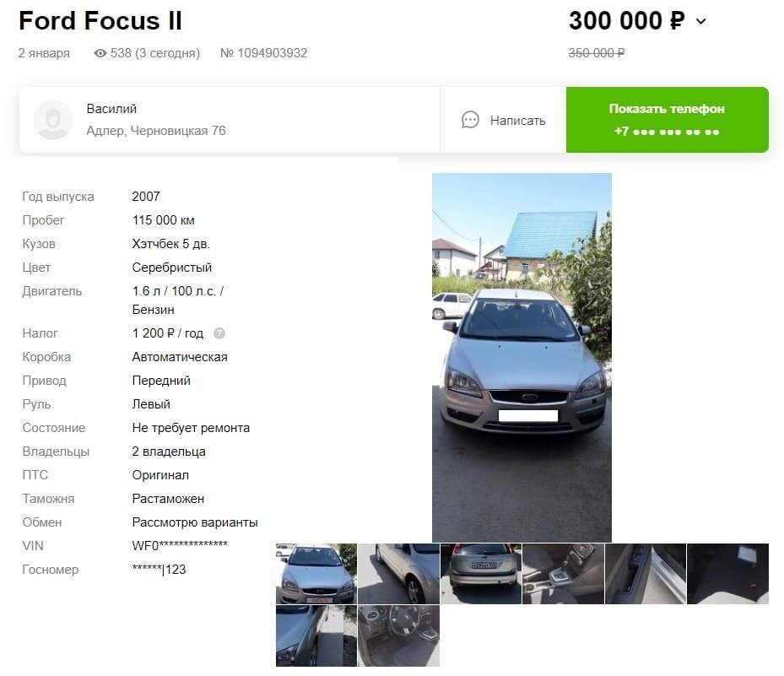This screenshot has height=676, width=784.
Task: Select the first front-view thumbnail
Action: 316,574
